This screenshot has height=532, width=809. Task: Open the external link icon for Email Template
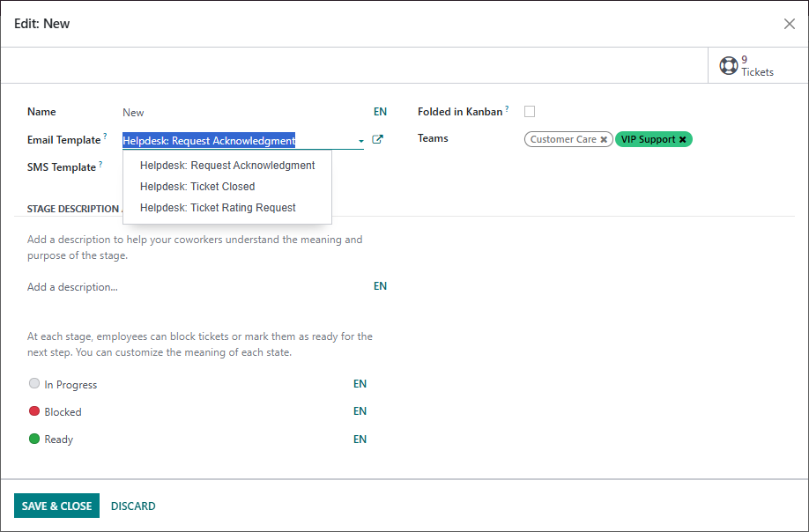tap(378, 139)
